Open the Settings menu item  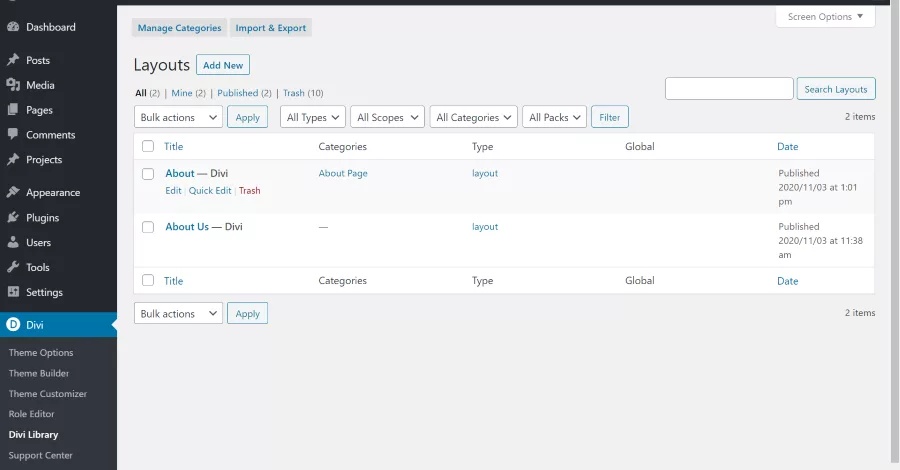44,292
